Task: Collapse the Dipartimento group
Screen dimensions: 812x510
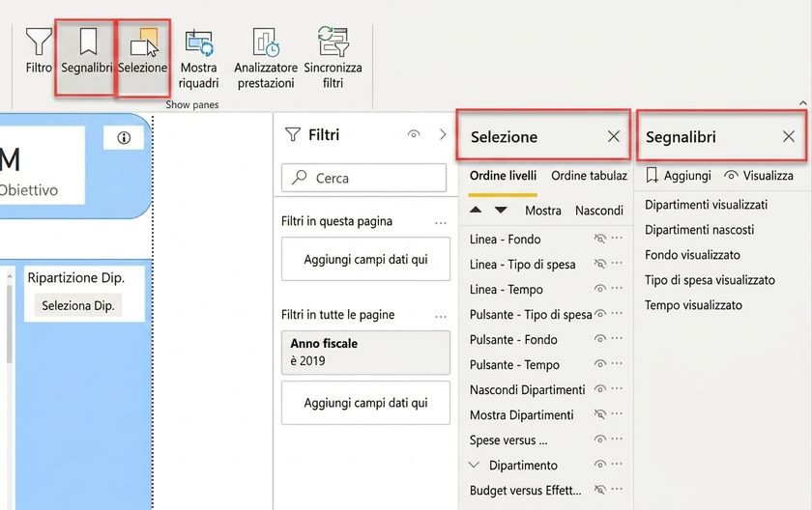Action: pyautogui.click(x=474, y=465)
